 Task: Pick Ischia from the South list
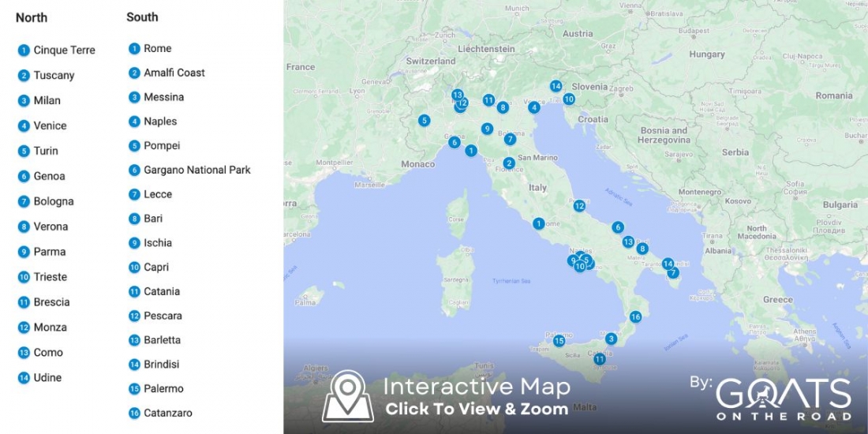coord(157,243)
